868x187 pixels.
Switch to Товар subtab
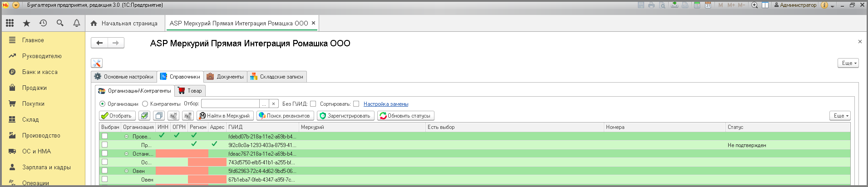[190, 91]
